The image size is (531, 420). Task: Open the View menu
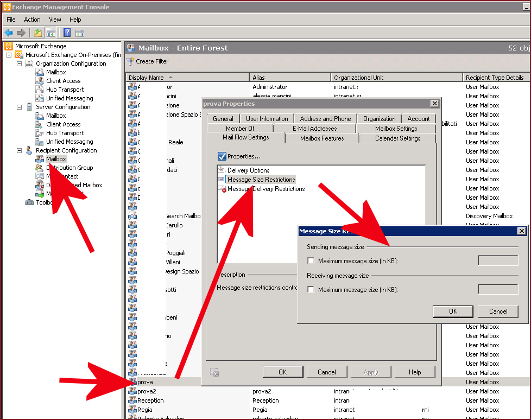point(55,20)
